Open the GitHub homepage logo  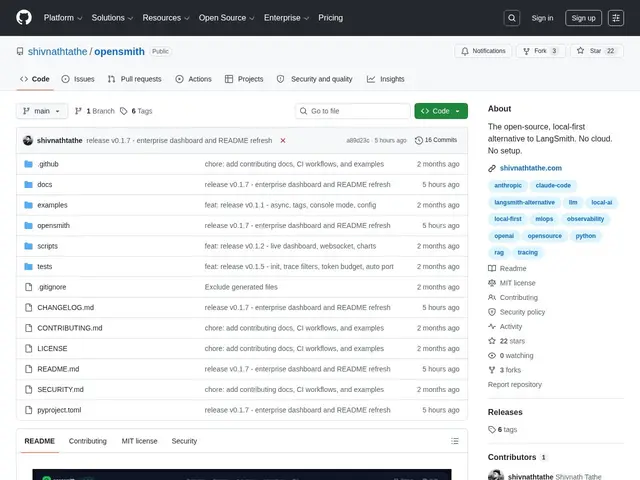click(24, 18)
